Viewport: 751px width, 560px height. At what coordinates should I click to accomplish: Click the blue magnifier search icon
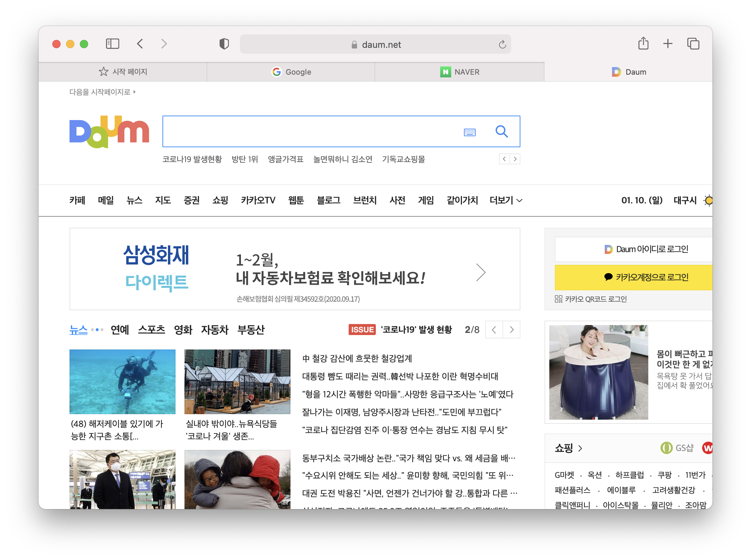pos(501,131)
